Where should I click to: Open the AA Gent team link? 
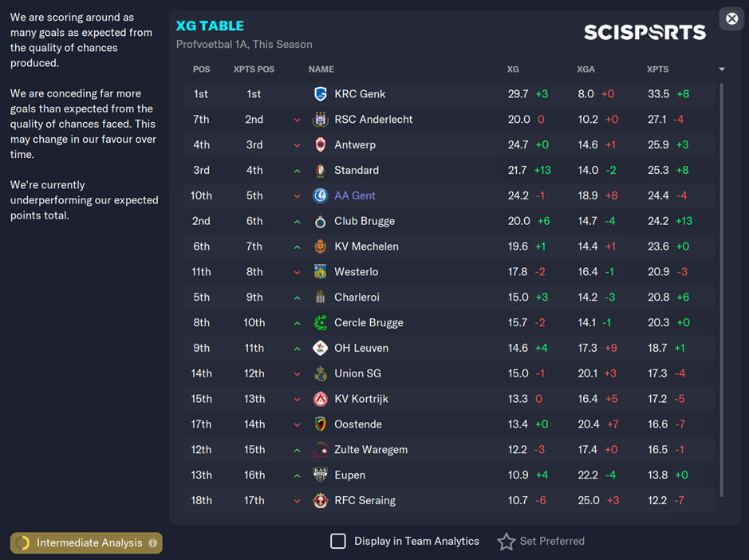354,195
